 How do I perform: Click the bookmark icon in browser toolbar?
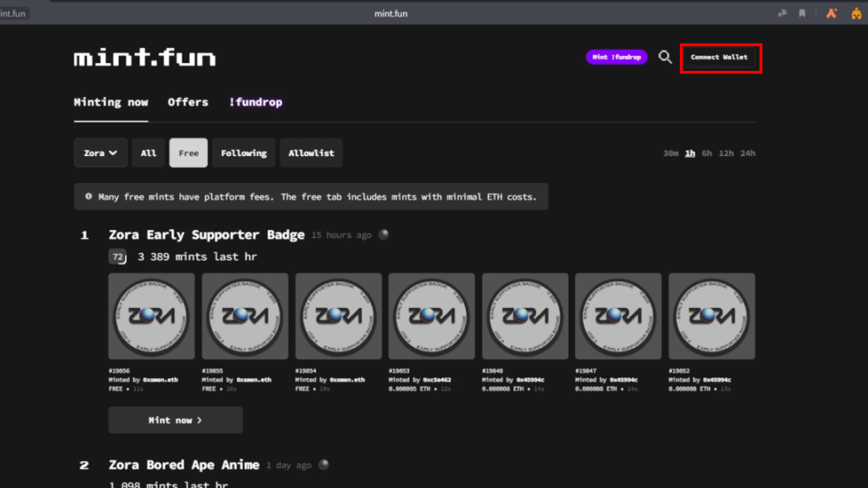[x=802, y=14]
